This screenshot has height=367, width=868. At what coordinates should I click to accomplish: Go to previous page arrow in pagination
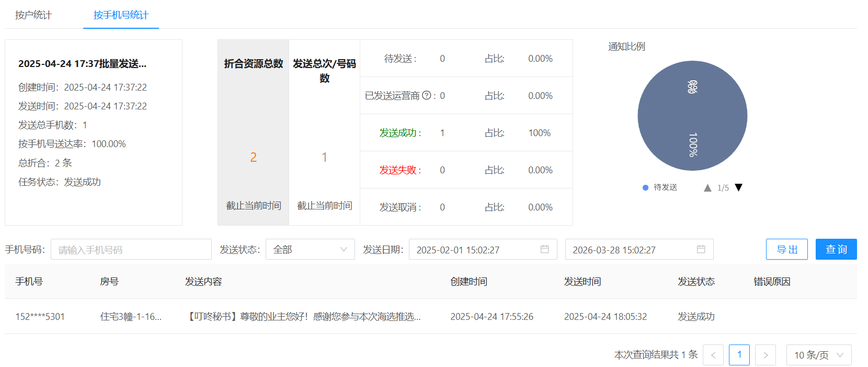[x=713, y=355]
